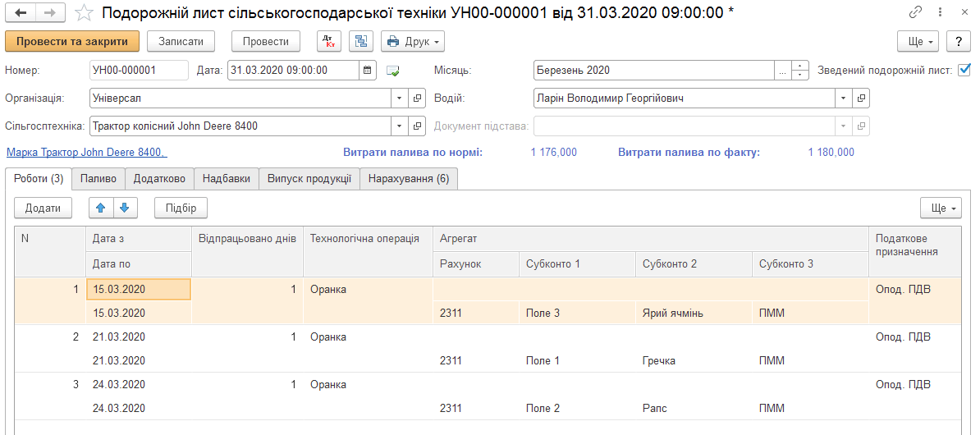The image size is (980, 435).
Task: Click Субконто 2 column header
Action: [x=694, y=263]
